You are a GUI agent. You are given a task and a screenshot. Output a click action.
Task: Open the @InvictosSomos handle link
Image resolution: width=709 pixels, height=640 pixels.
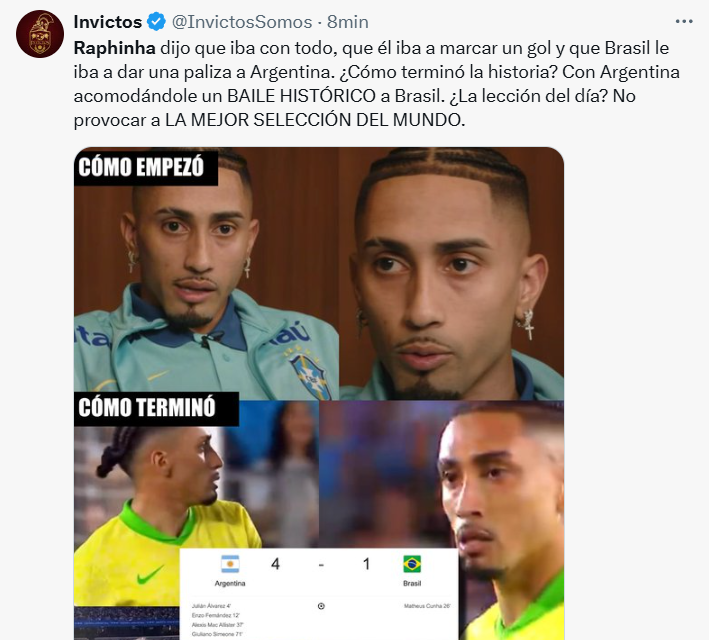242,22
